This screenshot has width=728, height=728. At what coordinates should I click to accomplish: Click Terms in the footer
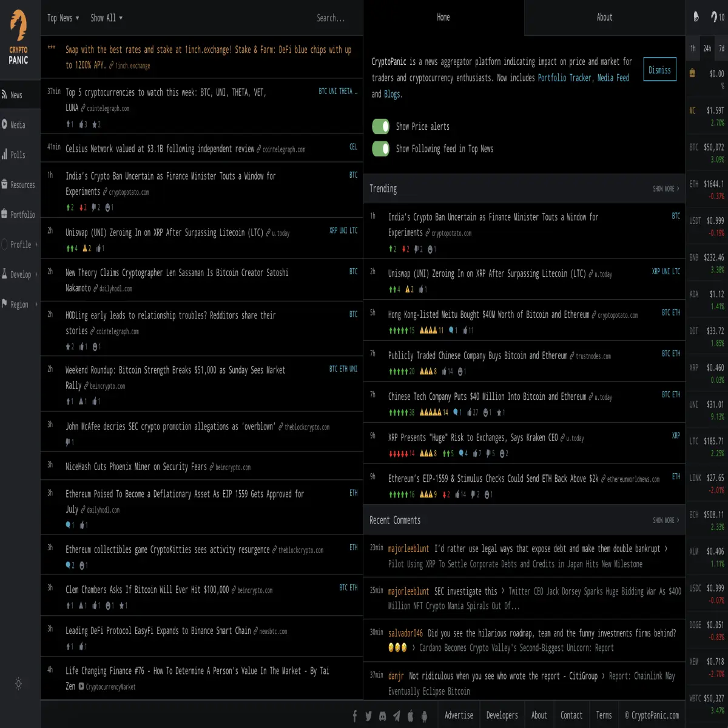pos(604,715)
